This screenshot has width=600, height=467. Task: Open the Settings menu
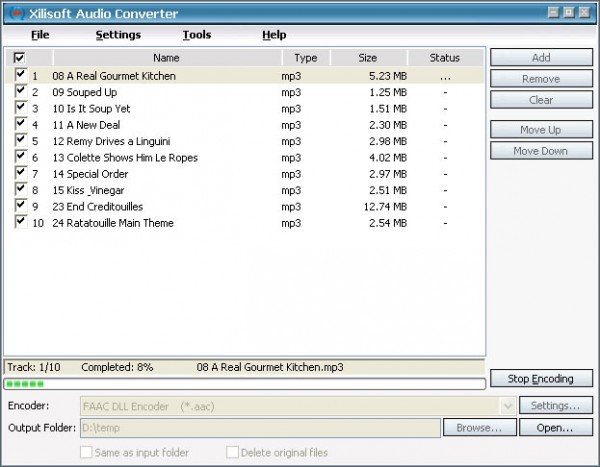[118, 35]
